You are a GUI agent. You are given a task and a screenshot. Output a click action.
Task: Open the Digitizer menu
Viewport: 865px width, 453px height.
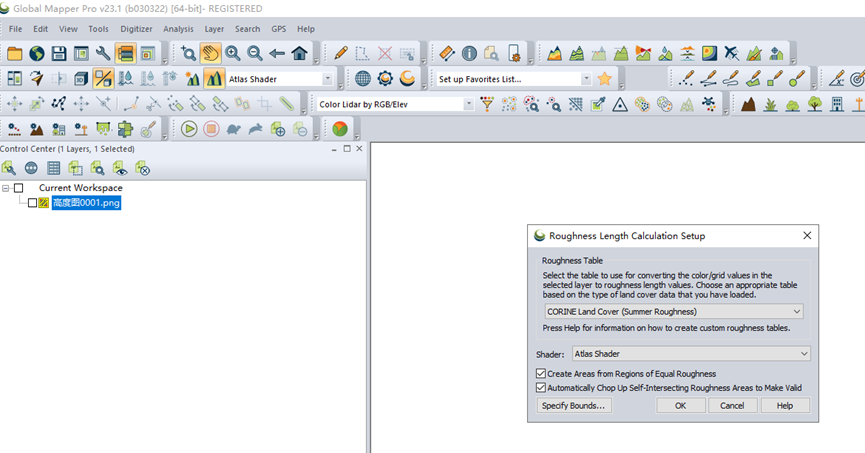pos(136,29)
